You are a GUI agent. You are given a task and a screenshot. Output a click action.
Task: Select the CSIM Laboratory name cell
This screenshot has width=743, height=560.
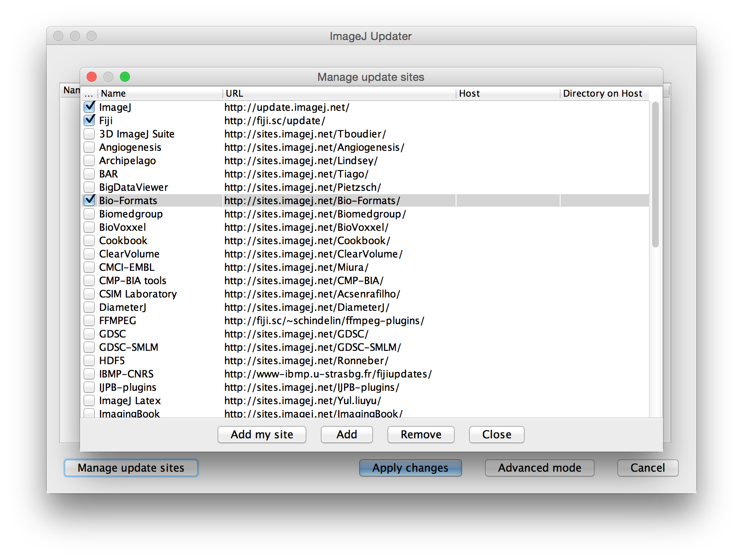[160, 294]
